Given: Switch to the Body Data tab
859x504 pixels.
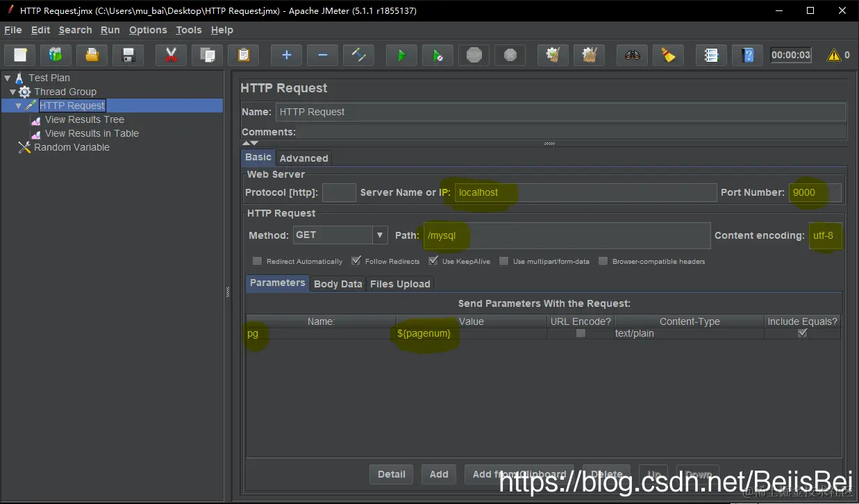Looking at the screenshot, I should pyautogui.click(x=338, y=284).
